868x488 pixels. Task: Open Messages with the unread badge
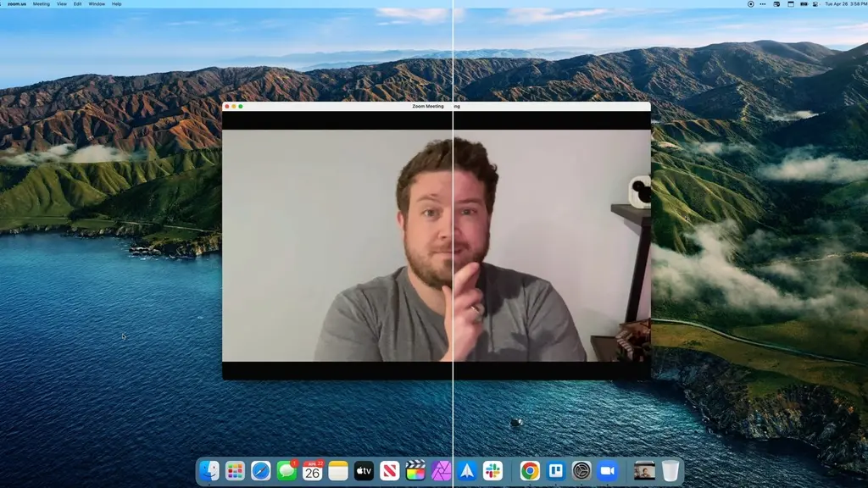[287, 471]
